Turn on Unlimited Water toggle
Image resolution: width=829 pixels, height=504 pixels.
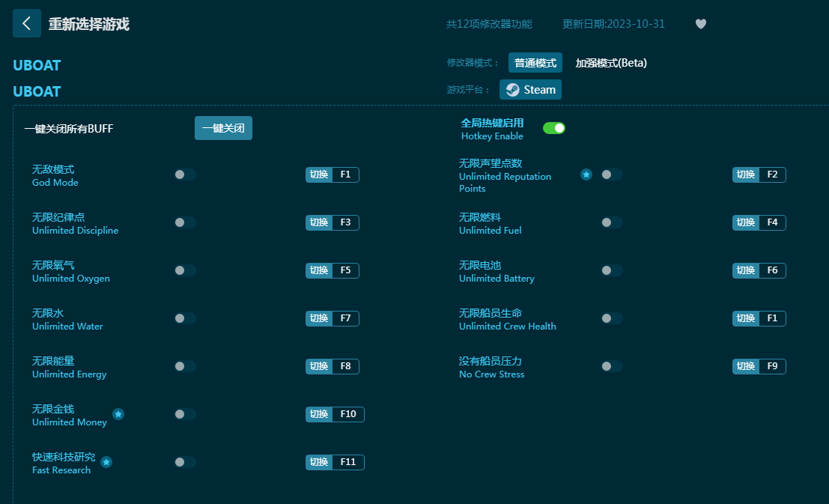pos(185,318)
